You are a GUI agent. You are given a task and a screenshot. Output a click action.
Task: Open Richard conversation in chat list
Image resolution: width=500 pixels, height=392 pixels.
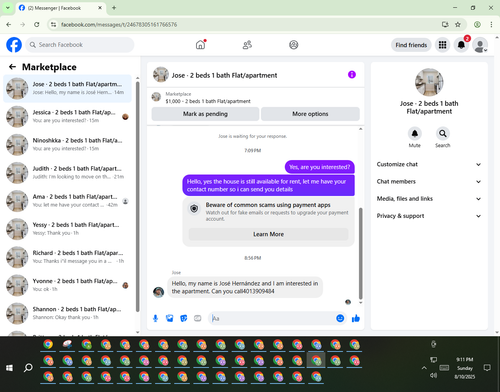pos(67,257)
